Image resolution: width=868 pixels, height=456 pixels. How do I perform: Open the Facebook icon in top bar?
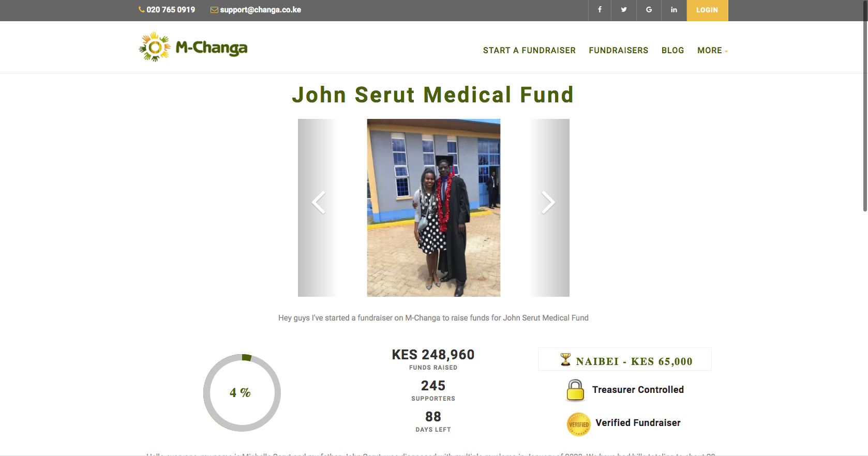pos(600,10)
